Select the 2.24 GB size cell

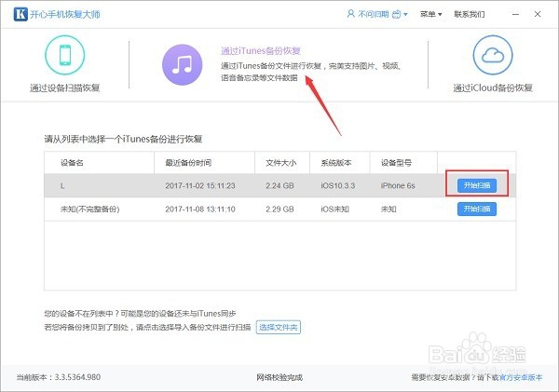click(x=279, y=185)
